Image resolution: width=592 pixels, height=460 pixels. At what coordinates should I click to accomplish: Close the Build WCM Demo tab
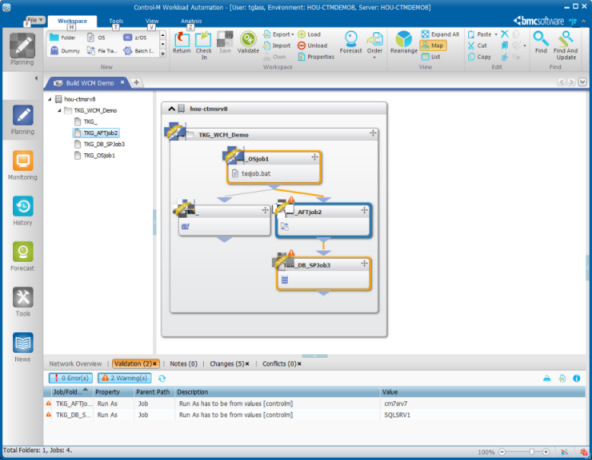[122, 82]
